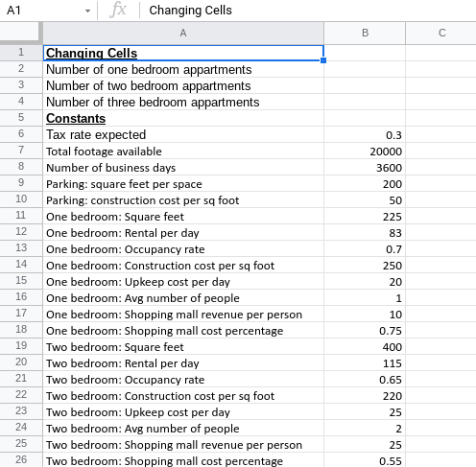Select empty cell B3 beside two bedroom count

(365, 85)
